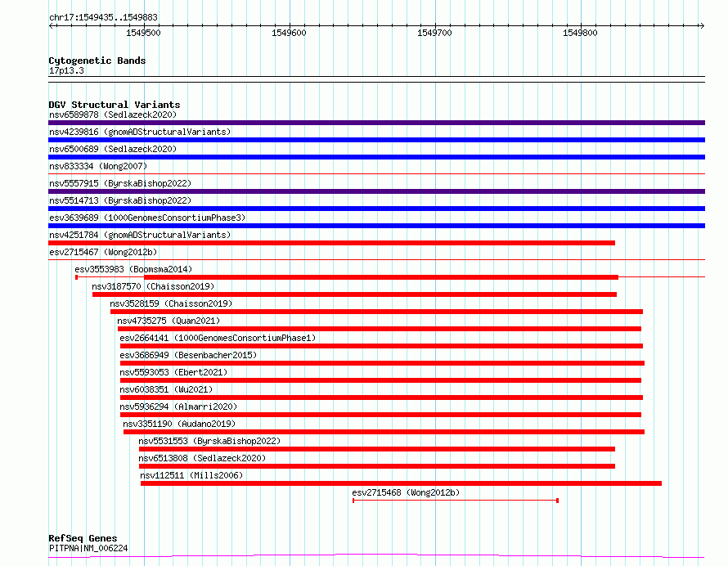Click the RefSeq Genes track title

point(83,538)
